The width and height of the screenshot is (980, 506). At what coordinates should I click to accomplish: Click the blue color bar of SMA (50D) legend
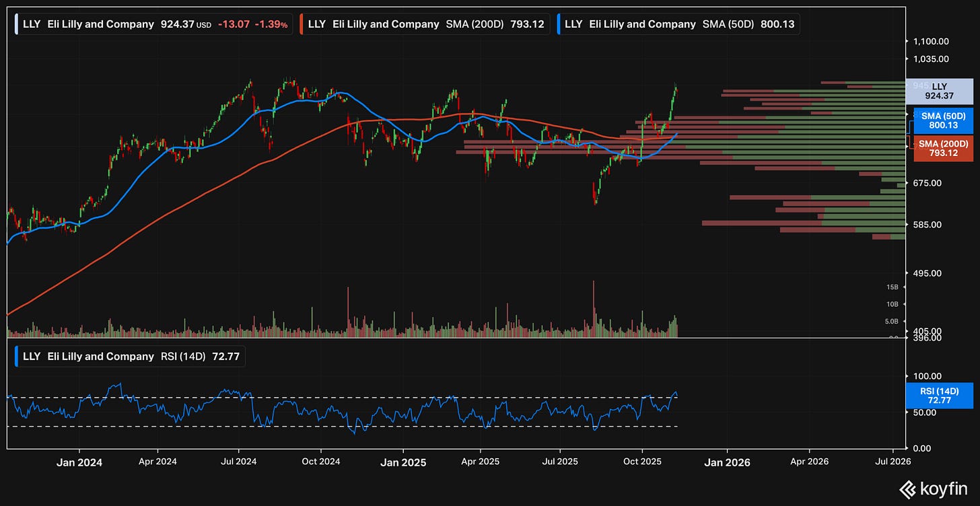pyautogui.click(x=558, y=24)
